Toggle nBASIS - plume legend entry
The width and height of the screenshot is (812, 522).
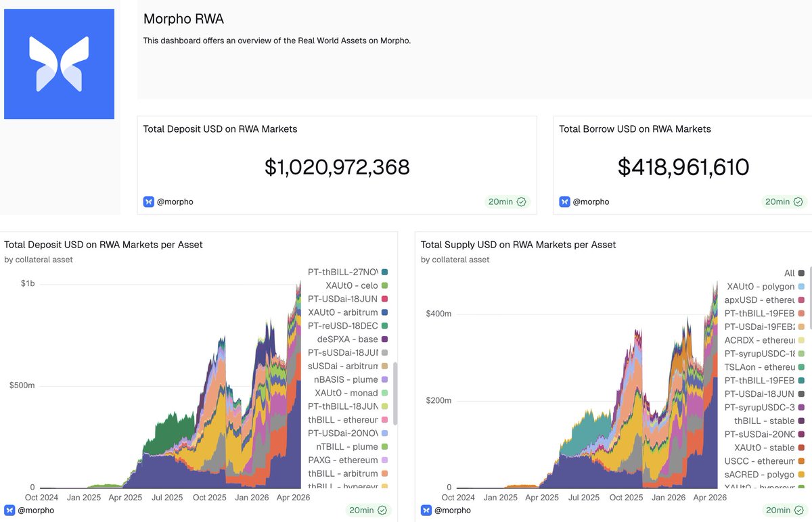coord(351,380)
